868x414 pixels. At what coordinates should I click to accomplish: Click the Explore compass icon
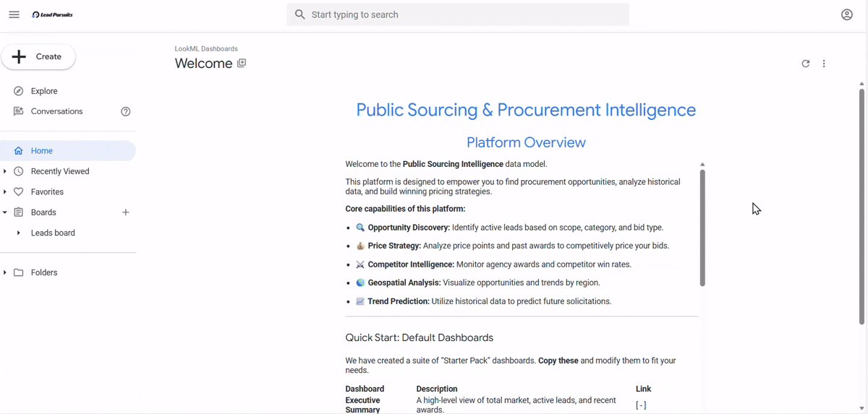[x=19, y=91]
